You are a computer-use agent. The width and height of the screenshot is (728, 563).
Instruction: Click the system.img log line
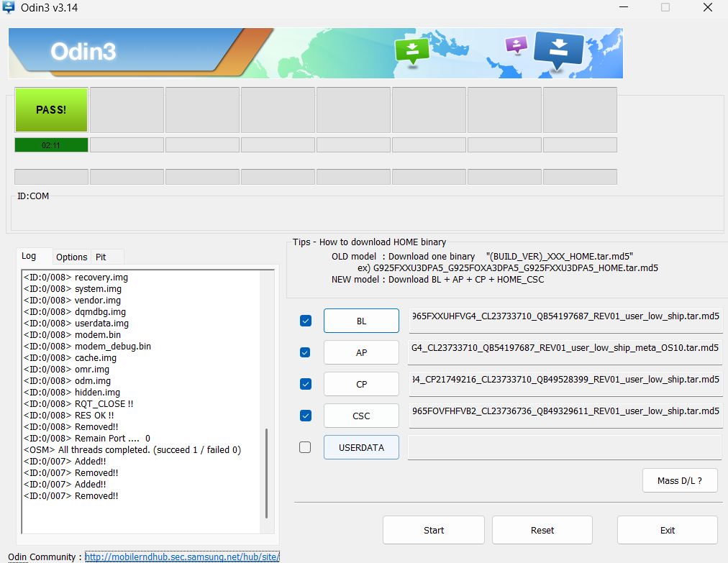[73, 289]
